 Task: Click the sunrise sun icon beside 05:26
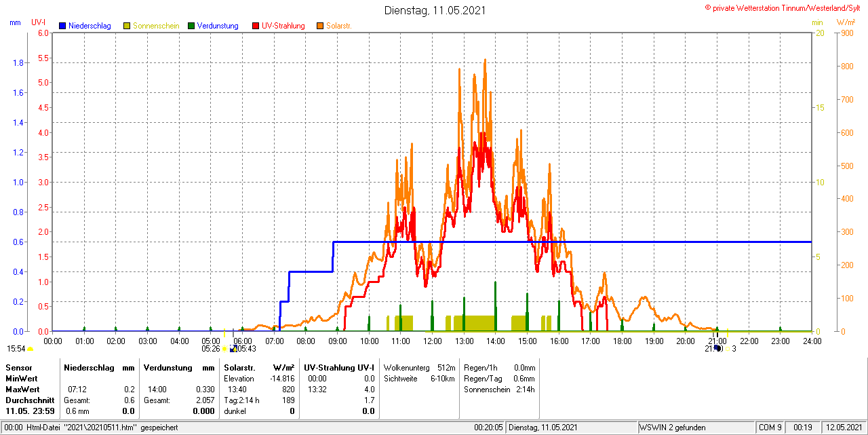[224, 349]
